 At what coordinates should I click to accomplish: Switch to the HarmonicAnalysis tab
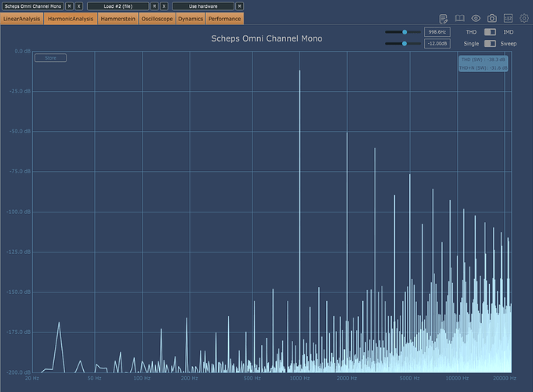tap(71, 19)
